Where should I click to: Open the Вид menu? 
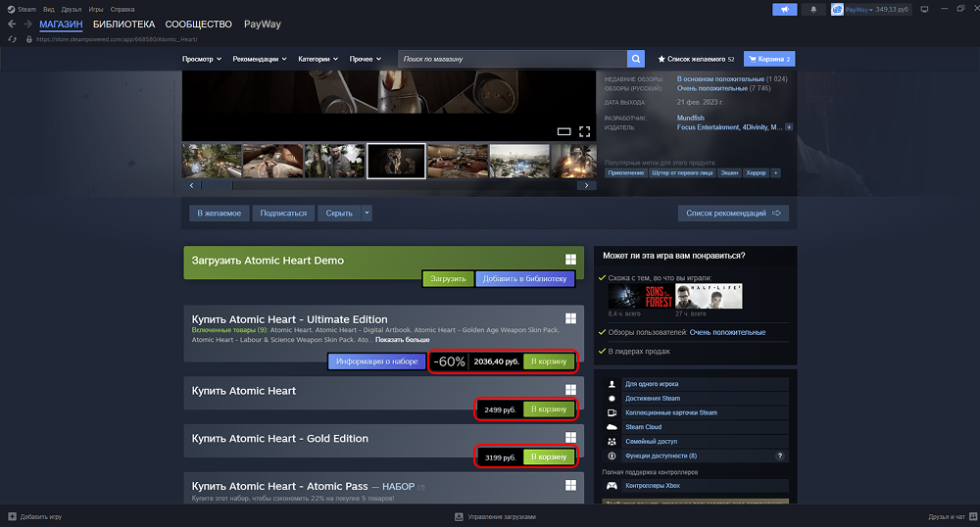(49, 10)
